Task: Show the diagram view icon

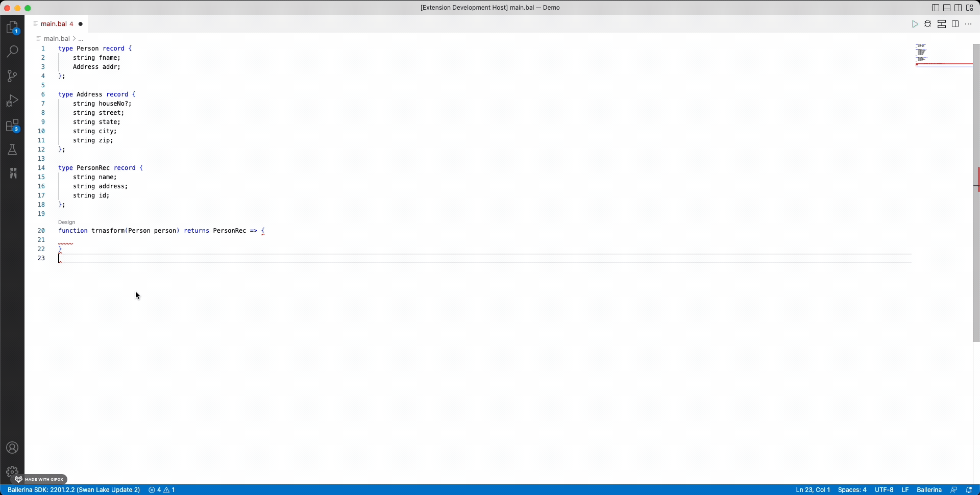Action: pyautogui.click(x=942, y=24)
